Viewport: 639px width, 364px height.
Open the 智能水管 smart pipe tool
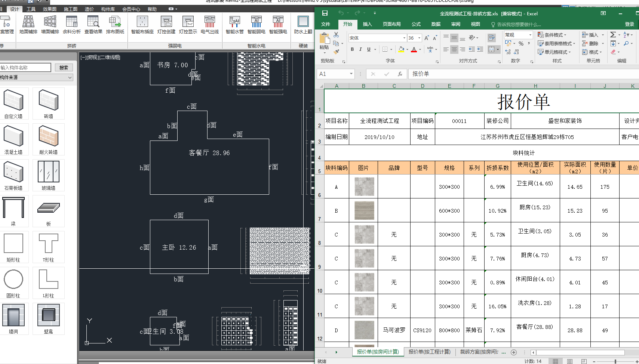point(234,25)
